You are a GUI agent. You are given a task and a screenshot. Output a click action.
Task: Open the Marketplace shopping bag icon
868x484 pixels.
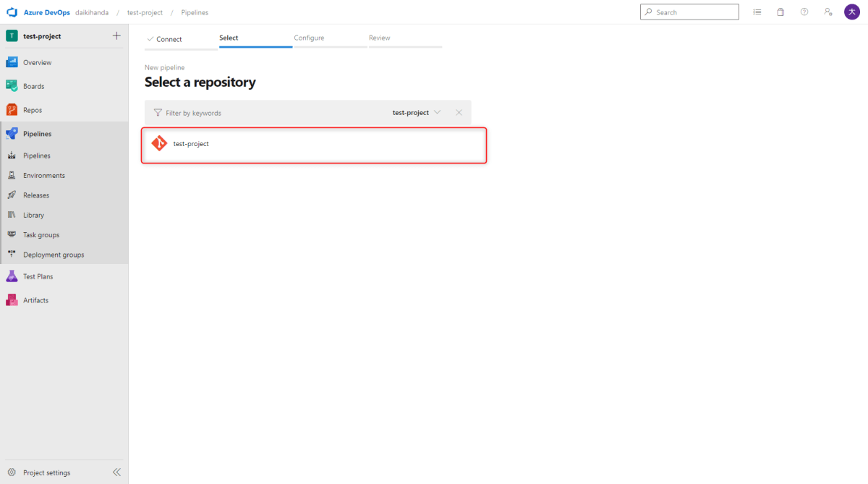[x=780, y=12]
